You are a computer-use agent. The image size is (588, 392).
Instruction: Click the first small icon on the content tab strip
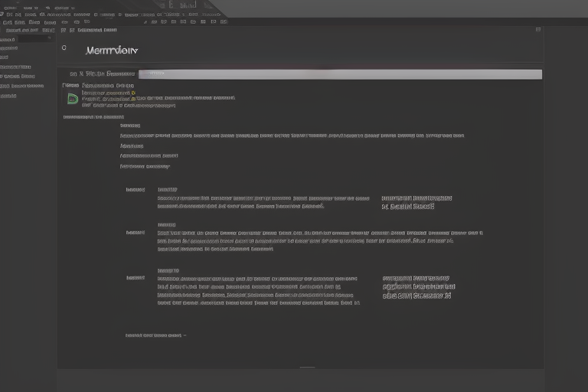tap(64, 30)
